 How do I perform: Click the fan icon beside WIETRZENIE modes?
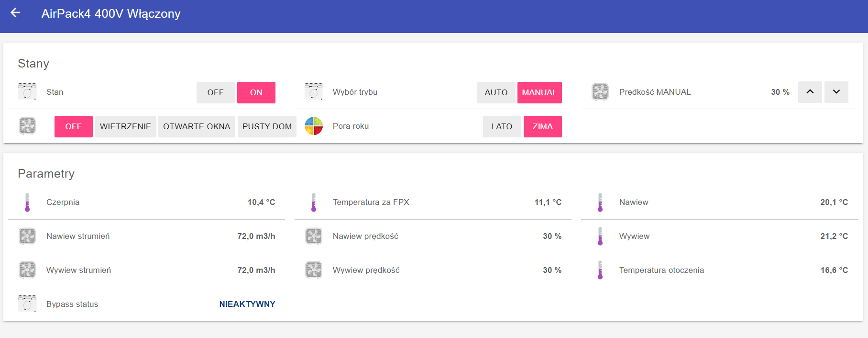[x=27, y=126]
